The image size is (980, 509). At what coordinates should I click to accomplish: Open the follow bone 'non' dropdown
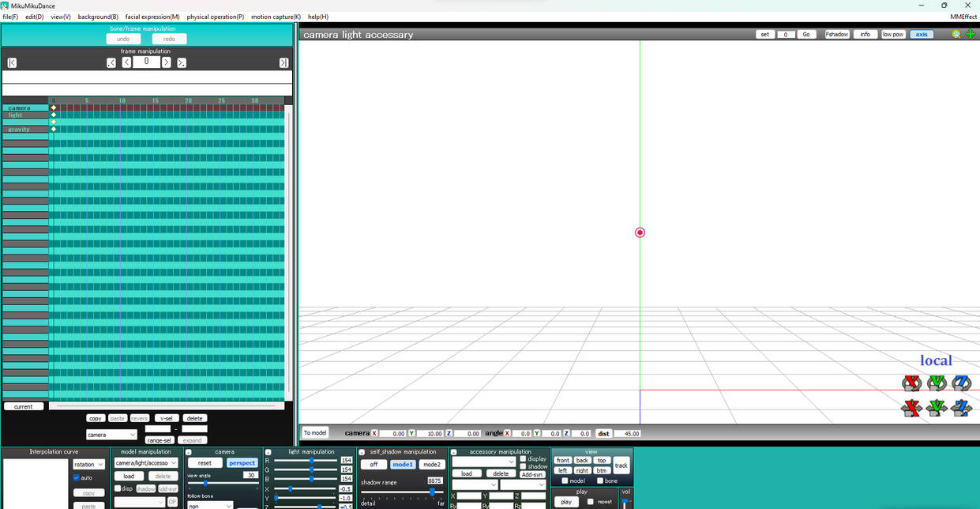coord(210,505)
